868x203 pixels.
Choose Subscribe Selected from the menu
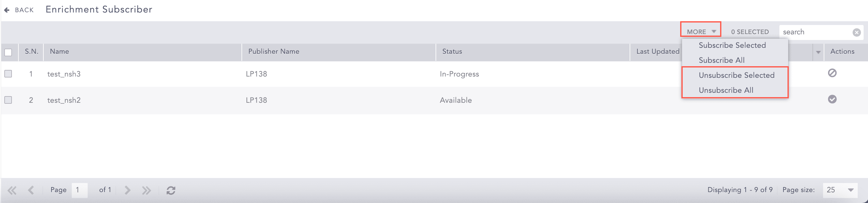[x=732, y=45]
